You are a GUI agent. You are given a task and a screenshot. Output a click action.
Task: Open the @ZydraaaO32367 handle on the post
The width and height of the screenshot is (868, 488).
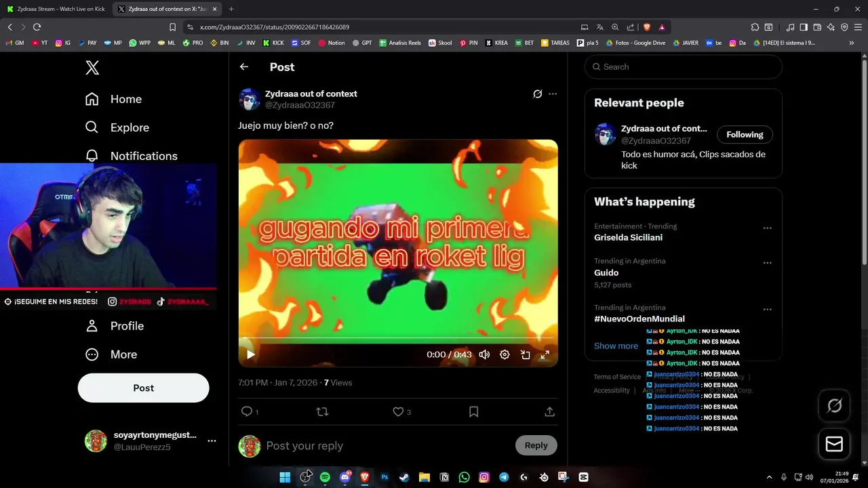(300, 105)
